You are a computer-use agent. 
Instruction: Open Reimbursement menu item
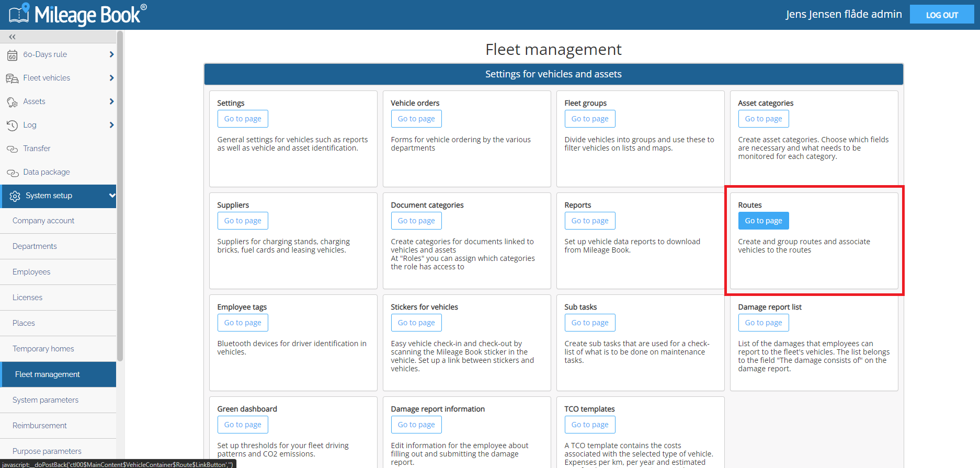58,426
